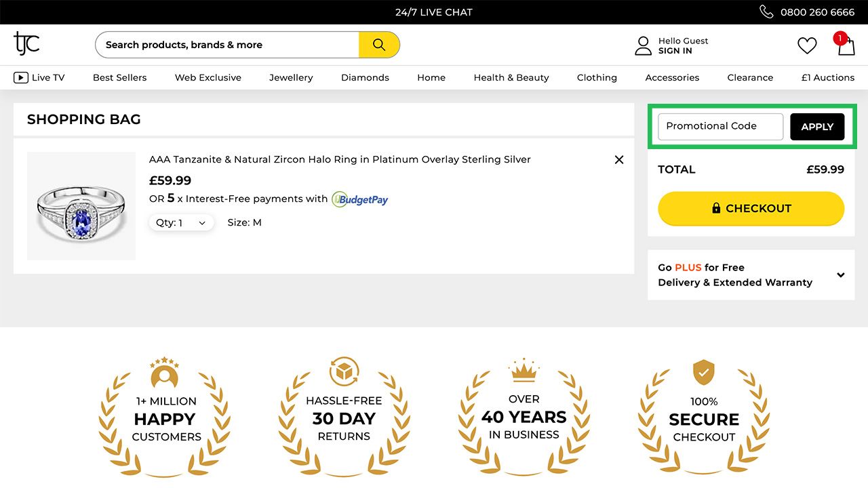
Task: Click the yellow search magnifier button
Action: pyautogui.click(x=379, y=45)
